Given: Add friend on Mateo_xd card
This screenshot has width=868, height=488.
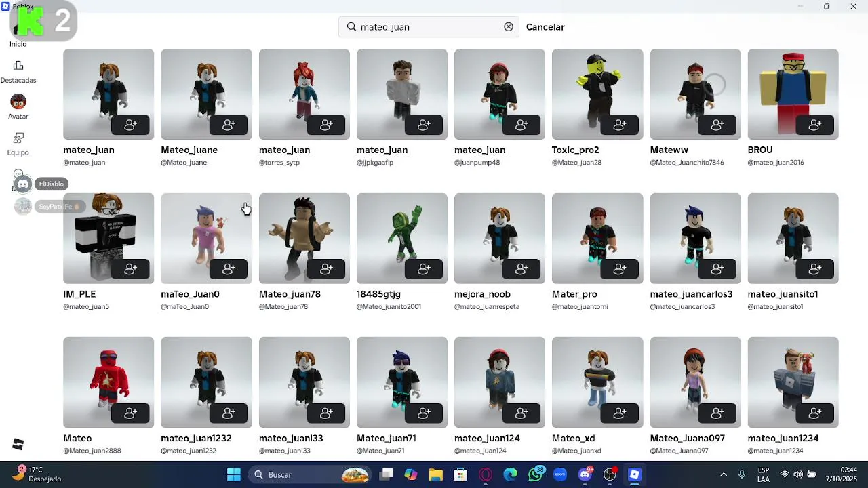Looking at the screenshot, I should [x=619, y=413].
